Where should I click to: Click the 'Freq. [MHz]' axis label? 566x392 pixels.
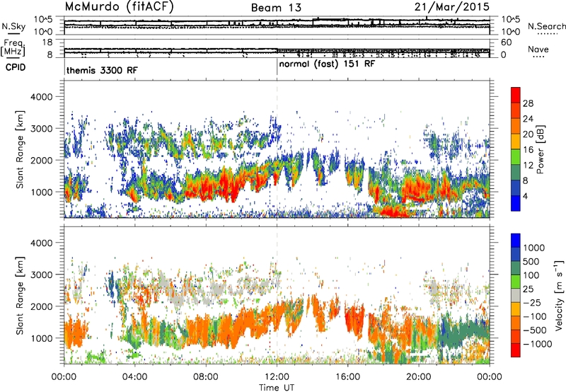pyautogui.click(x=13, y=48)
